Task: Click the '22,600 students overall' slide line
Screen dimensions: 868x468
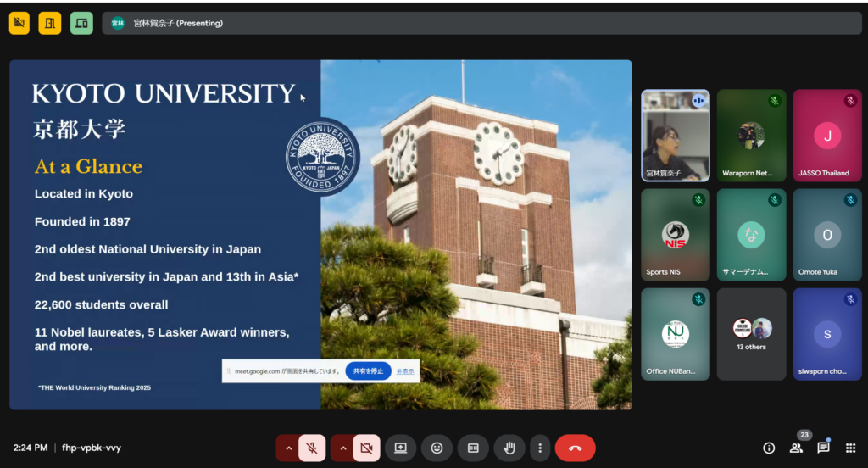Action: [x=102, y=304]
